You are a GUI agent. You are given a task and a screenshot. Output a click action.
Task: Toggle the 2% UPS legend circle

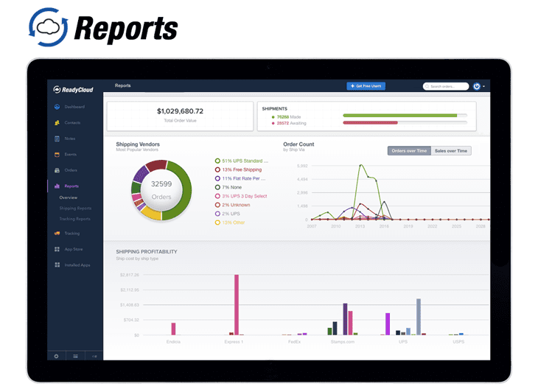[217, 214]
